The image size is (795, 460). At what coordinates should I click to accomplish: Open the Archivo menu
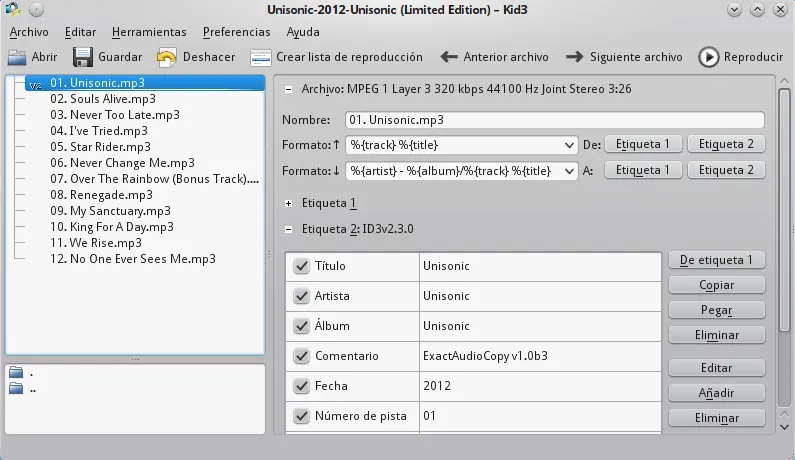pyautogui.click(x=29, y=32)
